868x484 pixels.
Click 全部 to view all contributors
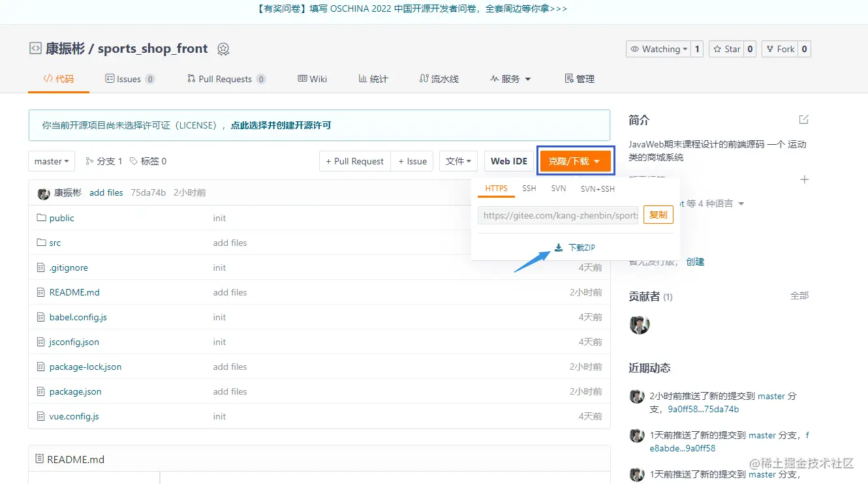click(799, 295)
